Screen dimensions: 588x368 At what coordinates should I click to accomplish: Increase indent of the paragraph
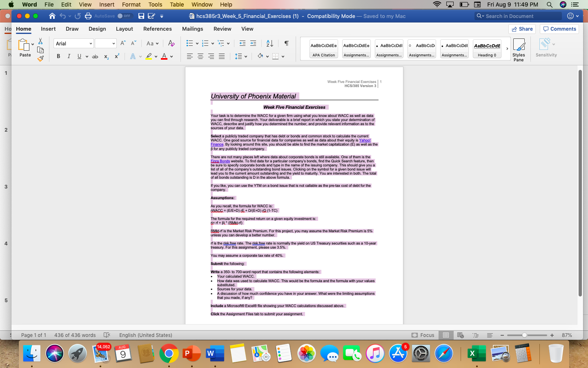coord(253,43)
